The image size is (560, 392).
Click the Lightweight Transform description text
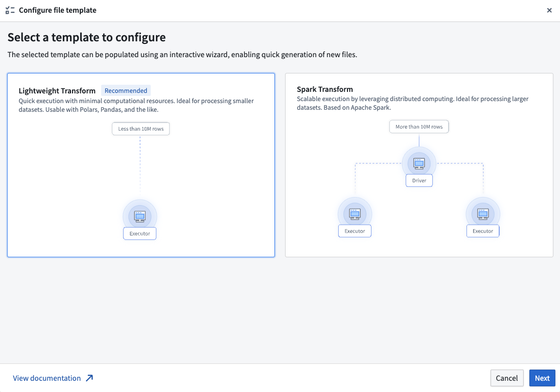click(136, 105)
